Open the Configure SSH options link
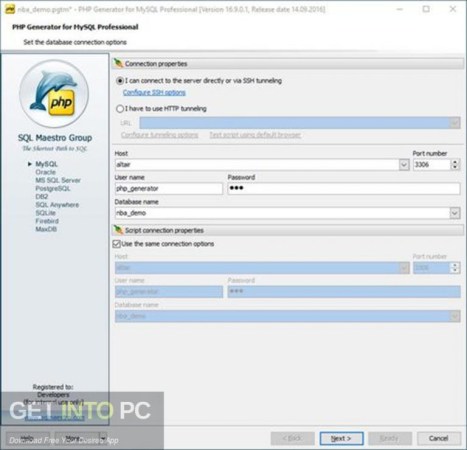The image size is (467, 450). [154, 92]
